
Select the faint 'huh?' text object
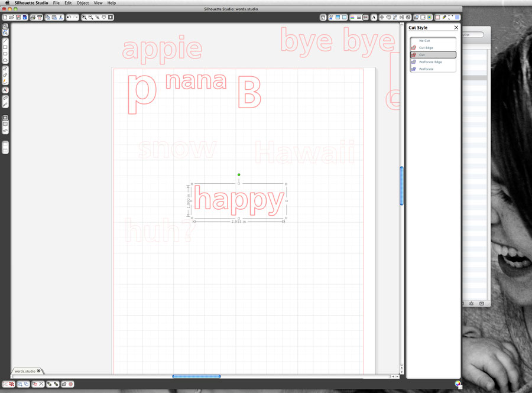tap(160, 230)
